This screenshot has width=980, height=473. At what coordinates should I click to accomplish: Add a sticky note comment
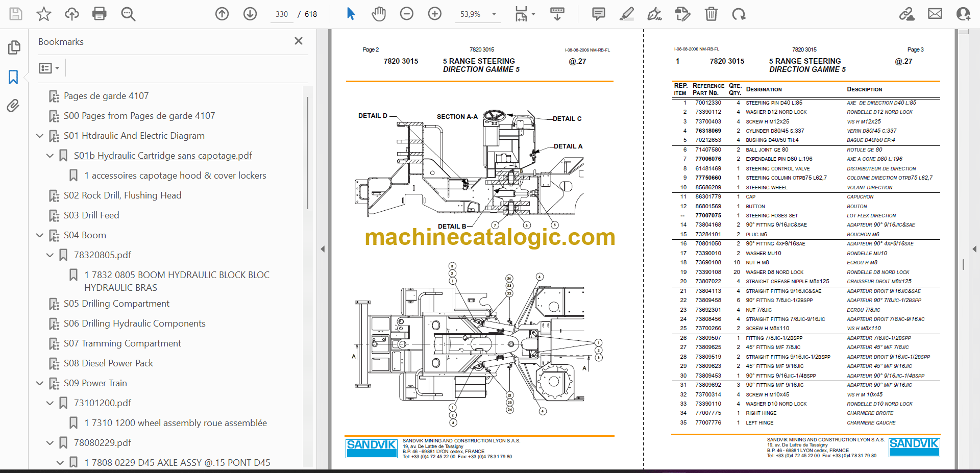[599, 14]
